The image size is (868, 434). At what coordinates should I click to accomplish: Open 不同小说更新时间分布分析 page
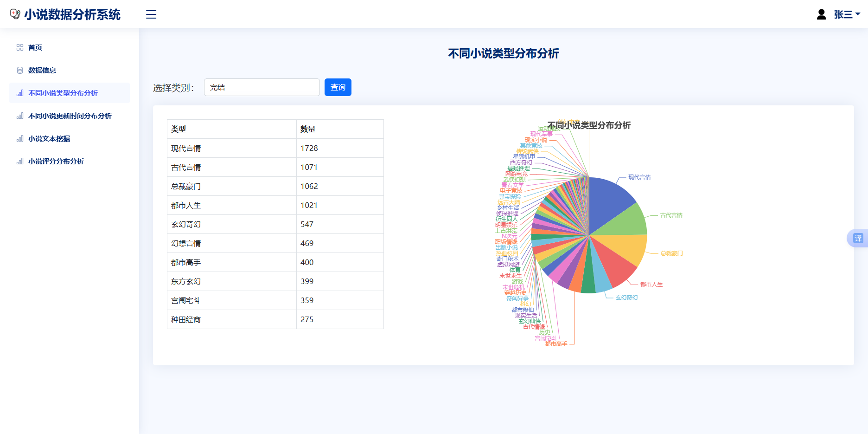pyautogui.click(x=70, y=116)
